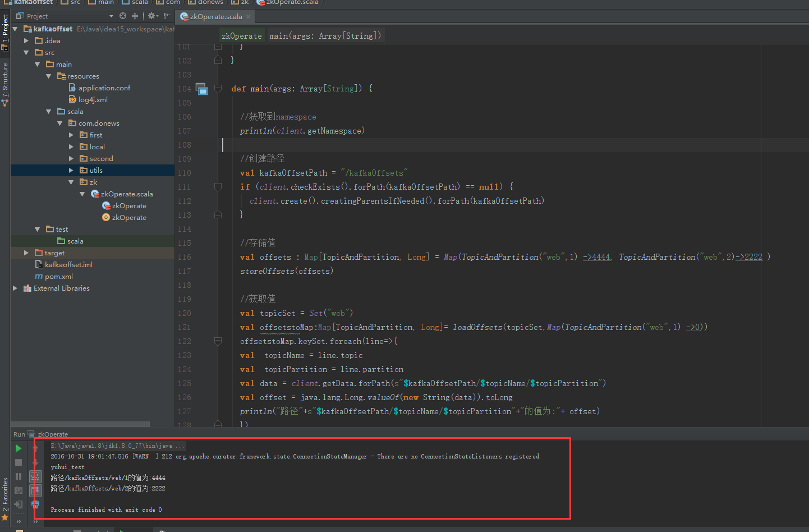This screenshot has height=532, width=809.
Task: Click fold end marker at line 102
Action: [x=218, y=61]
